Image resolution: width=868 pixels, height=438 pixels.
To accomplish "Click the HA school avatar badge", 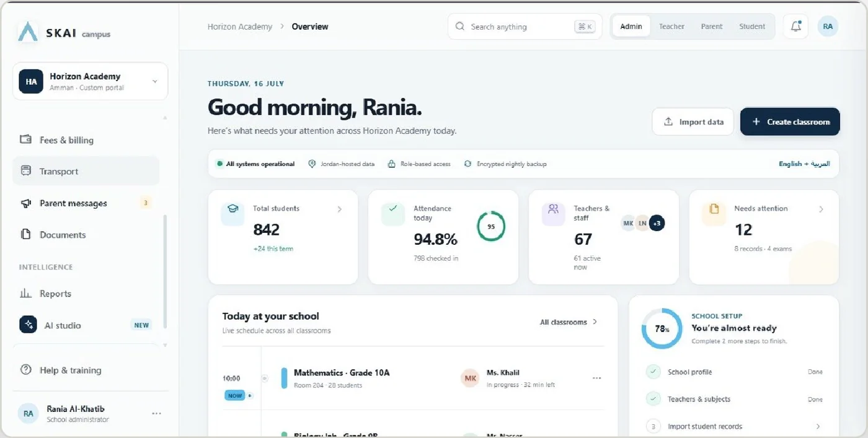I will 31,81.
